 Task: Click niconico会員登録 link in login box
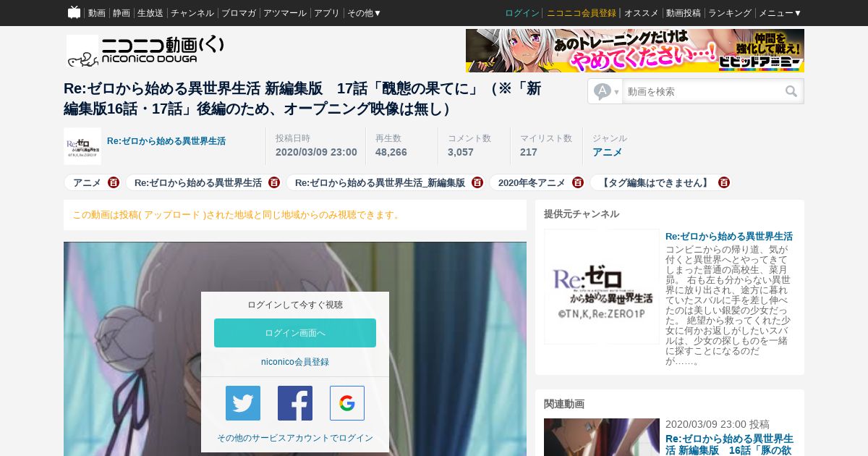pyautogui.click(x=295, y=362)
